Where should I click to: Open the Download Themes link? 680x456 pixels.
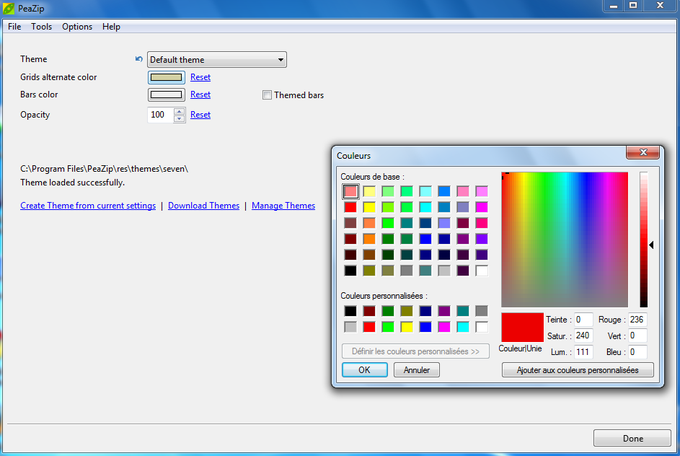203,205
